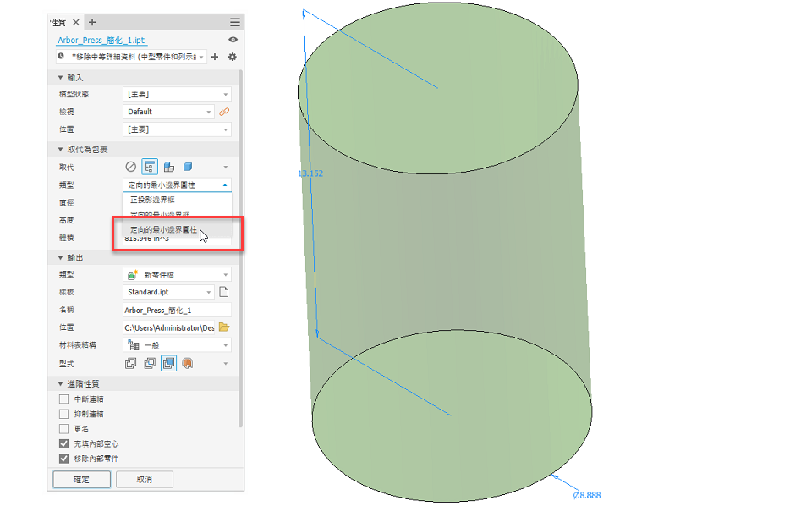Open the 材料表結構 一般 dropdown
The image size is (812, 506).
(x=177, y=345)
